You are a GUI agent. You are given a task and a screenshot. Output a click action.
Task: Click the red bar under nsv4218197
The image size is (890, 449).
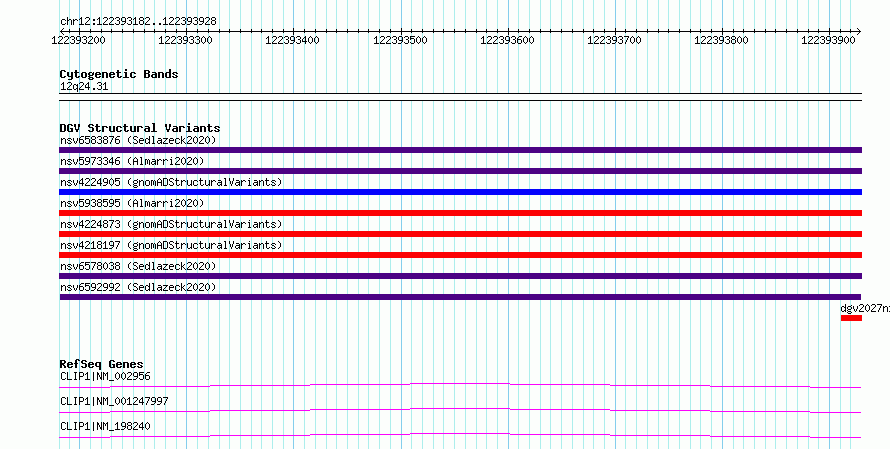[x=460, y=255]
